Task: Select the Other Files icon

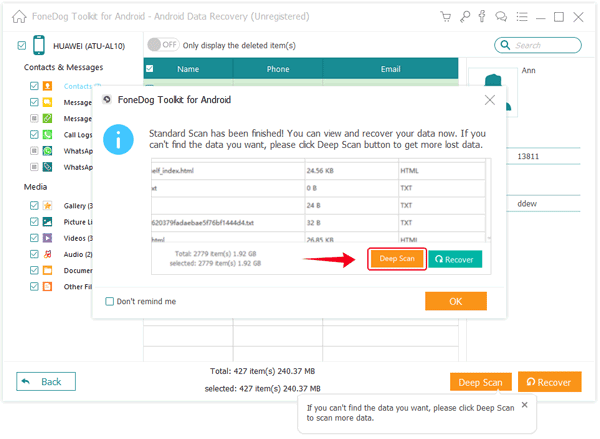Action: click(x=47, y=286)
